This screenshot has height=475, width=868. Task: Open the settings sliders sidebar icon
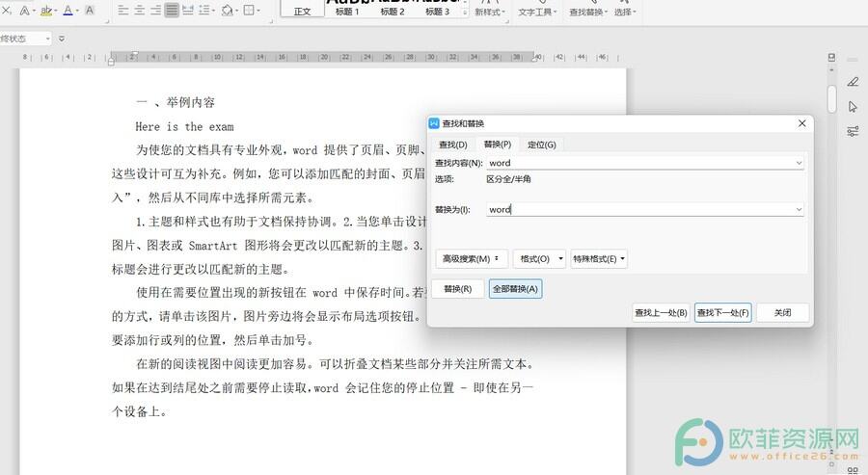coord(853,131)
